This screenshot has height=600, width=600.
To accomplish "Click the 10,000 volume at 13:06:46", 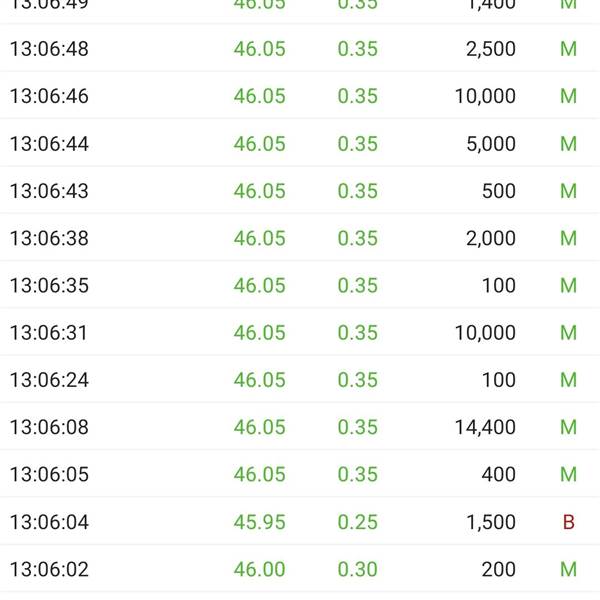I will coord(485,96).
